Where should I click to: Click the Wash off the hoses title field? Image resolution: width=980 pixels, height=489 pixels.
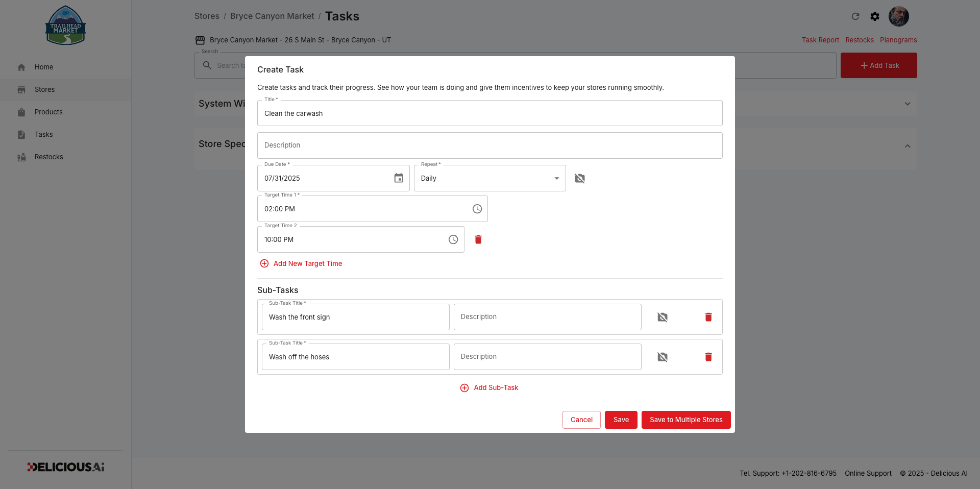tap(356, 357)
